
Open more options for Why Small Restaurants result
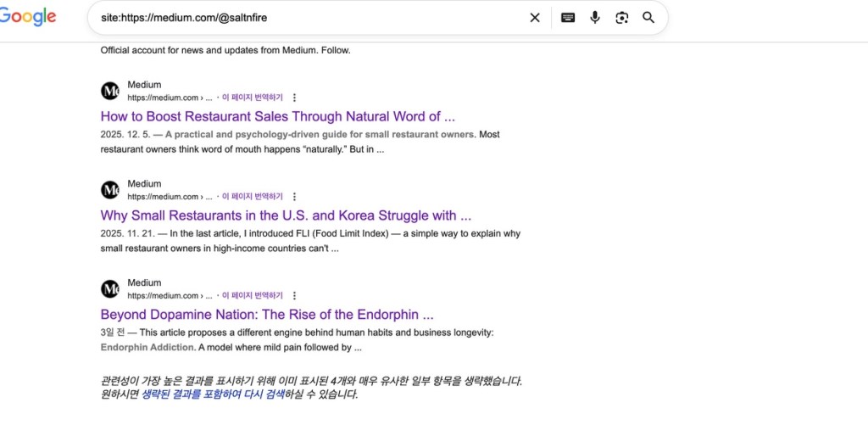tap(294, 197)
